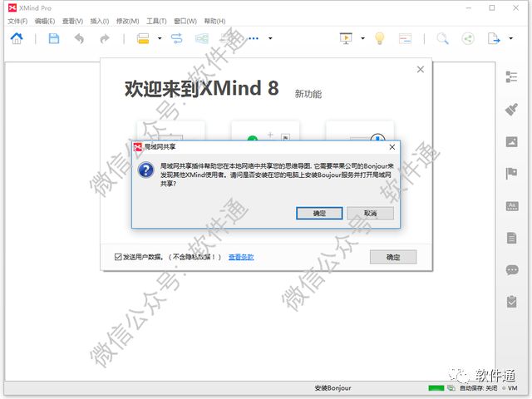This screenshot has width=532, height=399.
Task: Click the network share icon in status bar
Action: tap(451, 388)
